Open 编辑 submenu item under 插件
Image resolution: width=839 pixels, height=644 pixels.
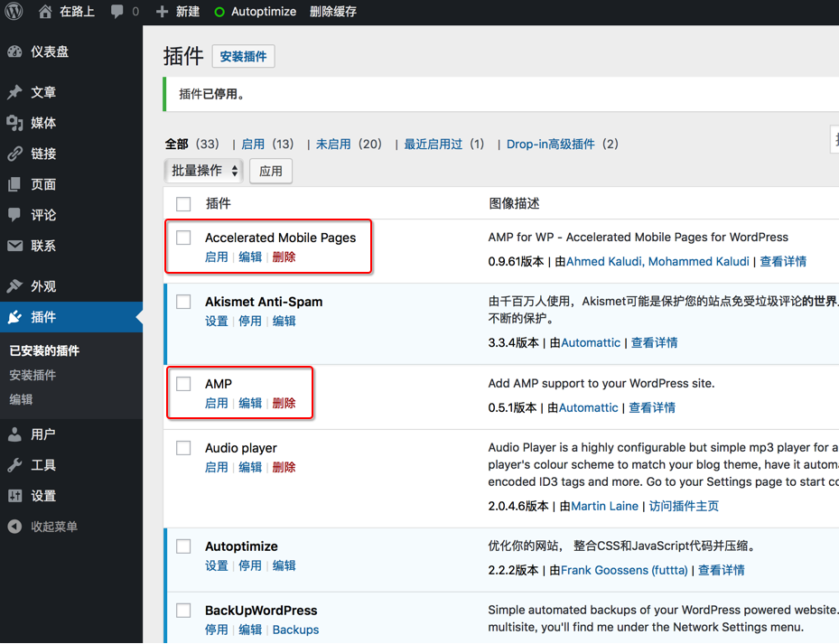pyautogui.click(x=21, y=399)
